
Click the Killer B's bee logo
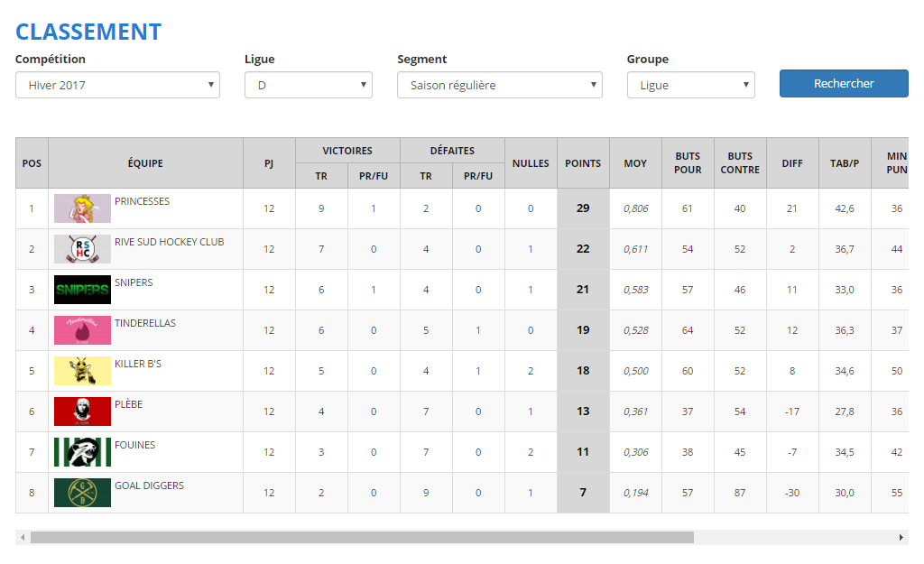point(82,371)
